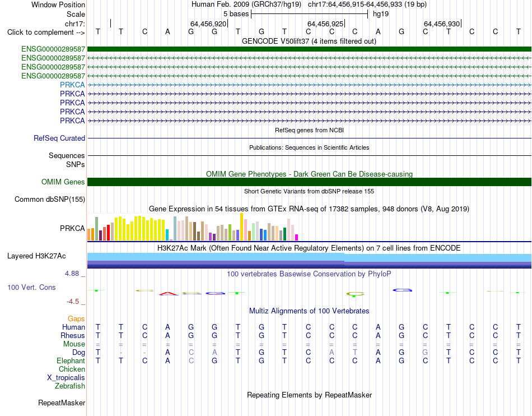The height and width of the screenshot is (416, 532).
Task: Click the 4.88 upper scale value
Action: [x=72, y=274]
